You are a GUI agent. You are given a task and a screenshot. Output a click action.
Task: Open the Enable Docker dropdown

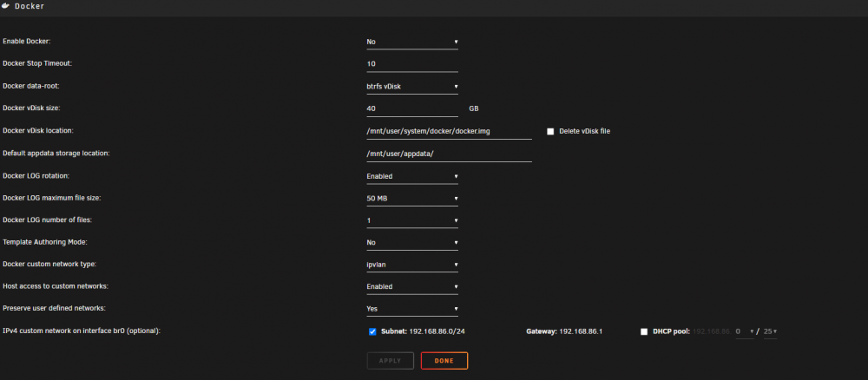[412, 42]
